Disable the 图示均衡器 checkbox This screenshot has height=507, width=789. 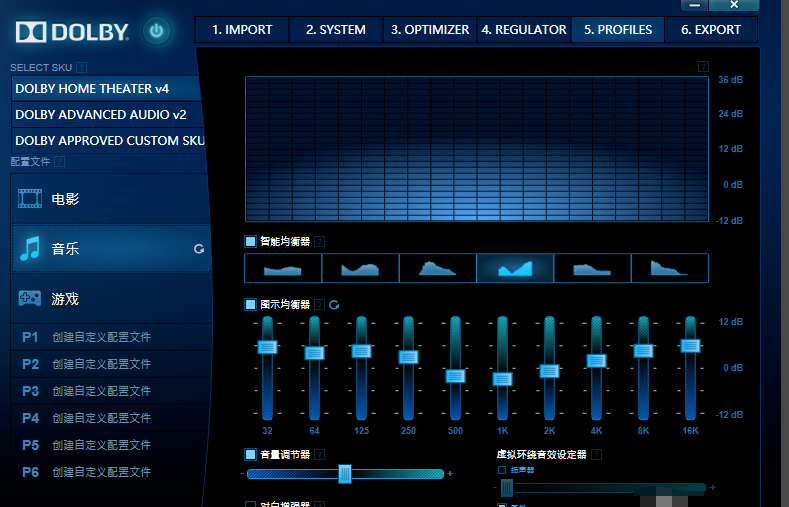click(251, 304)
